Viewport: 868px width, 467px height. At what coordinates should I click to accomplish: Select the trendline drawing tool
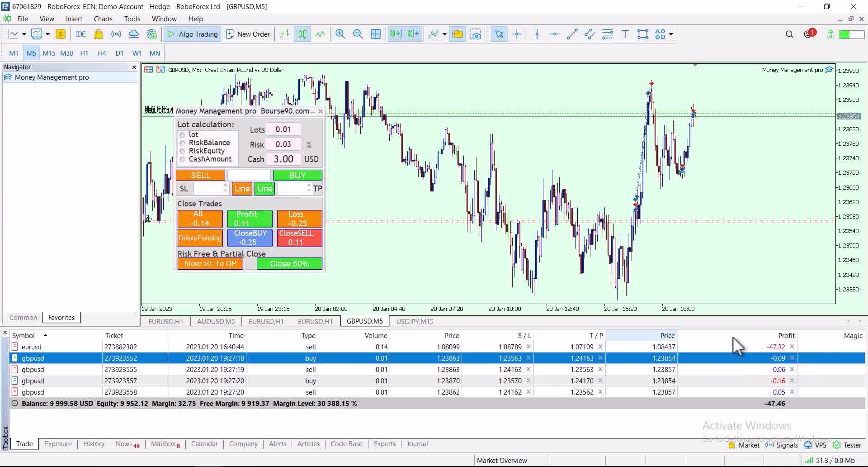pyautogui.click(x=572, y=34)
